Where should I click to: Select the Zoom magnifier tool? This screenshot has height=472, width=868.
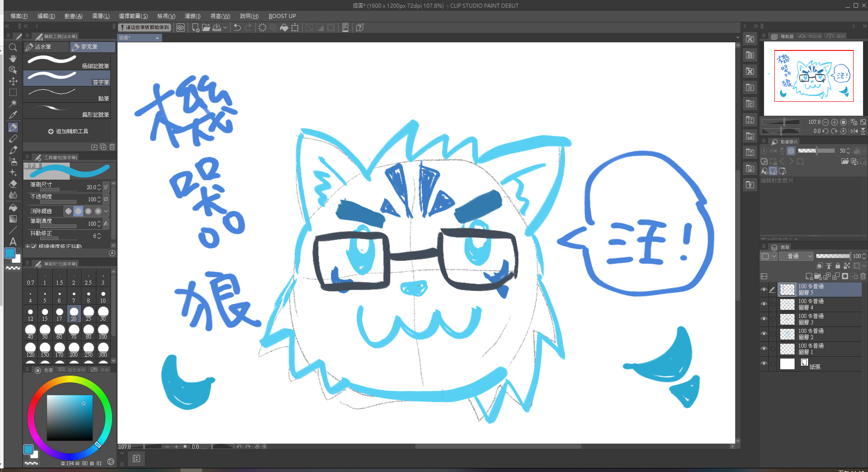point(13,47)
